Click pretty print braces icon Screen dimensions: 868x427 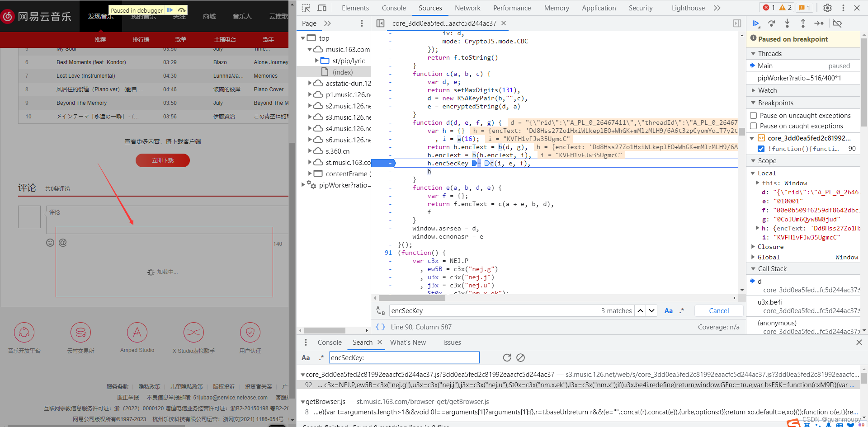click(381, 327)
